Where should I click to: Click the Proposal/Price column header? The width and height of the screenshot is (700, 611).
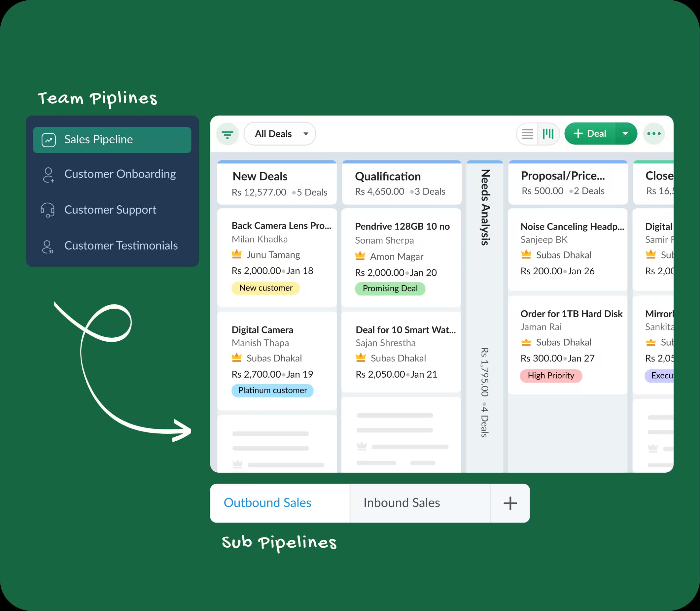click(x=568, y=183)
